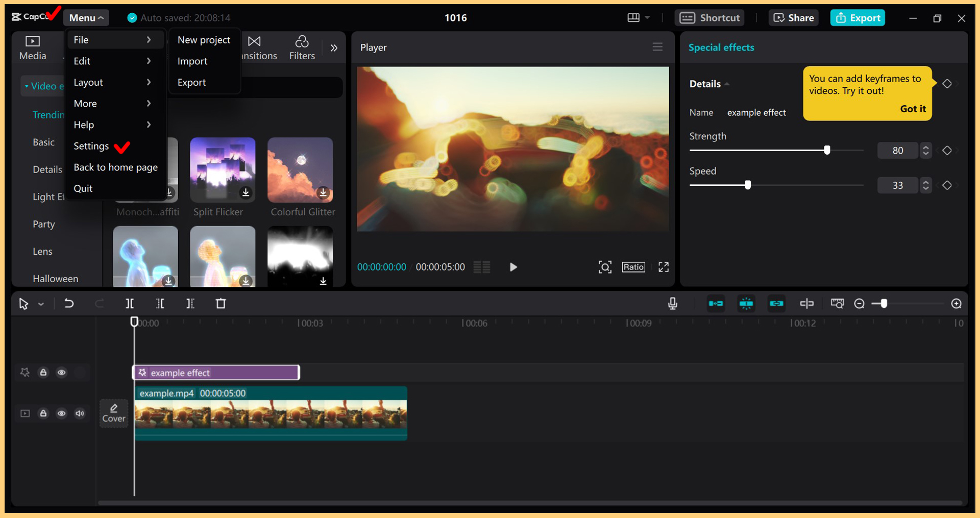
Task: Adjust the Speed slider handle
Action: (x=748, y=185)
